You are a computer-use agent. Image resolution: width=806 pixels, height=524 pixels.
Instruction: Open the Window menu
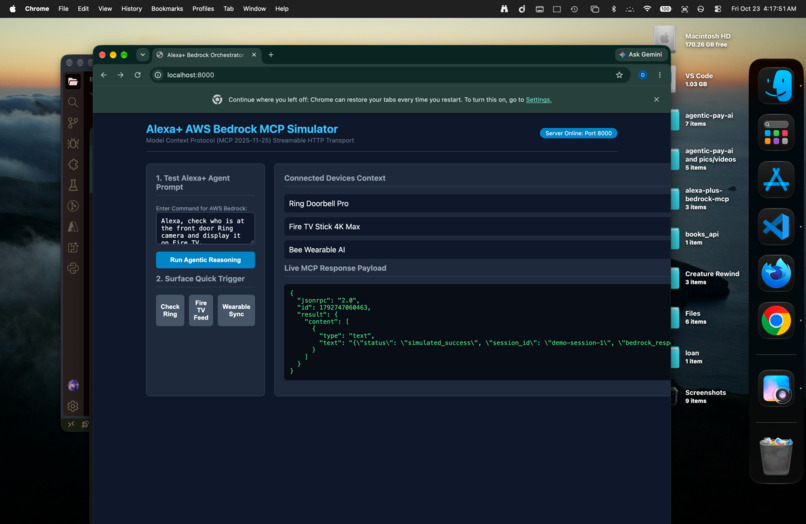(254, 9)
